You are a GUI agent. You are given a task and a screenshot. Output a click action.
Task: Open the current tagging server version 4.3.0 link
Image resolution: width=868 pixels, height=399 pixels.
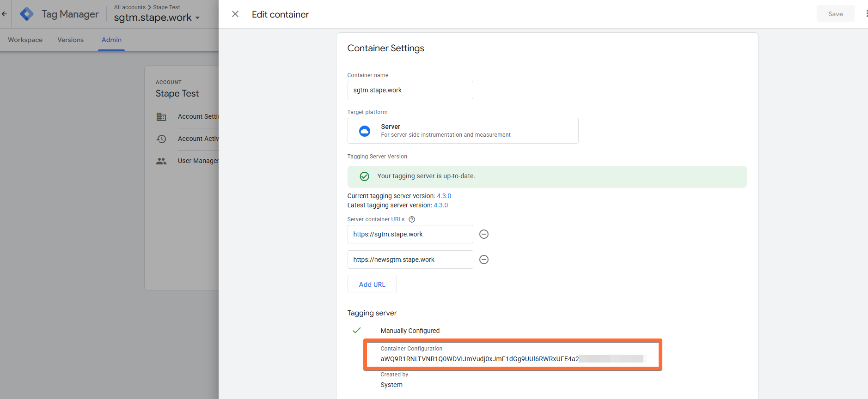click(444, 196)
